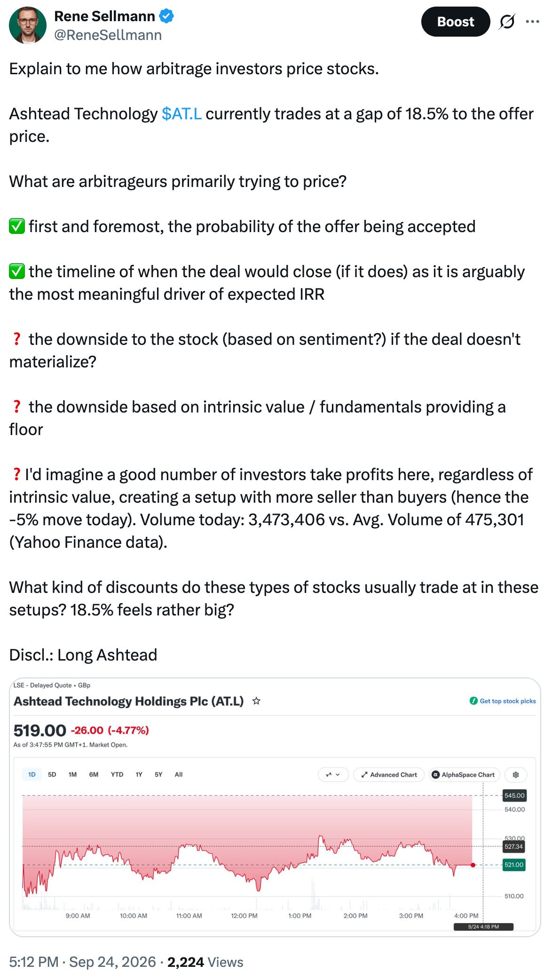Image resolution: width=552 pixels, height=980 pixels.
Task: Open the three-dot more options menu
Action: (532, 22)
